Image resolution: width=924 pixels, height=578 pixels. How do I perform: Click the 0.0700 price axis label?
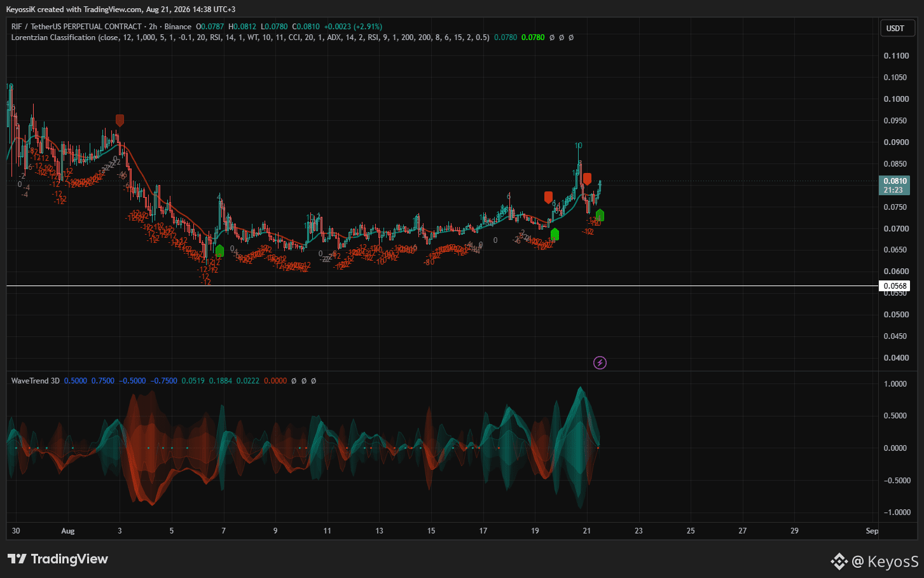tap(896, 228)
